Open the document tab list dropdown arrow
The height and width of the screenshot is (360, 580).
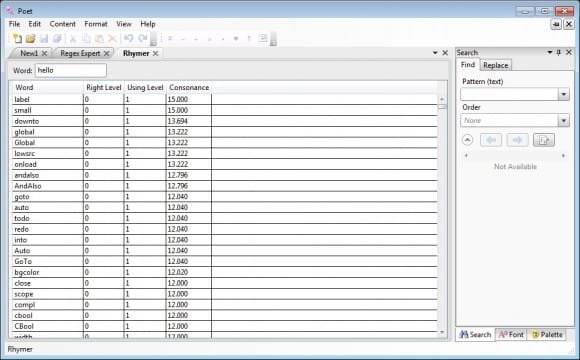click(435, 53)
